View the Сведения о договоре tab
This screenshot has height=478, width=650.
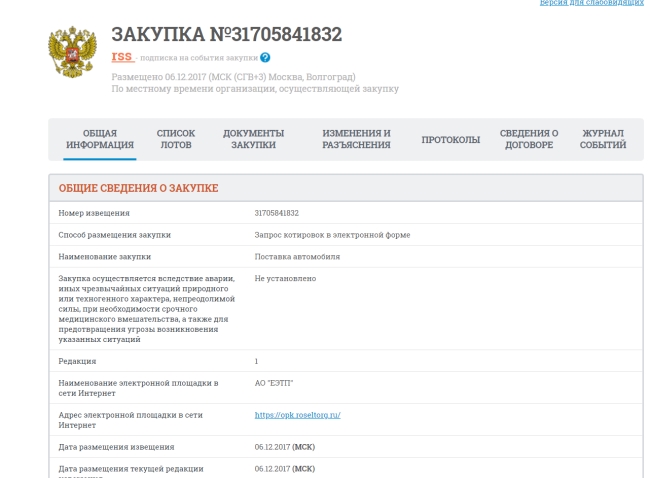[x=529, y=139]
